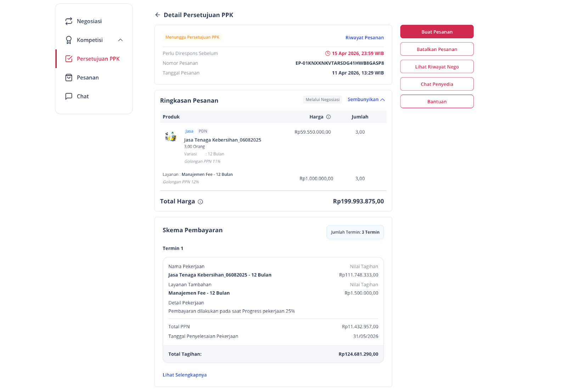Collapse order summary via Sembunyikan
The image size is (567, 392).
366,100
